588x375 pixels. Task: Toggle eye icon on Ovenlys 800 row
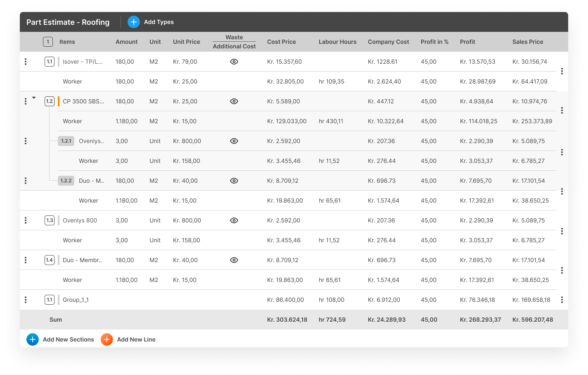[234, 220]
